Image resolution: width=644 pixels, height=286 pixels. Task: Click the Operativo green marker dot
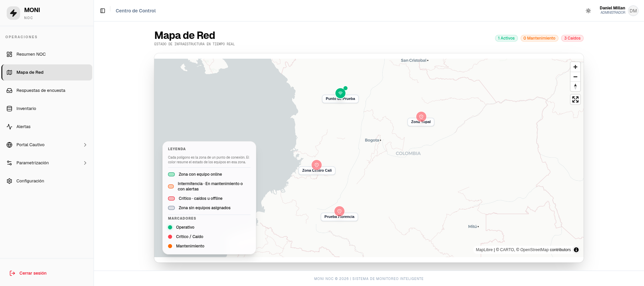point(170,227)
